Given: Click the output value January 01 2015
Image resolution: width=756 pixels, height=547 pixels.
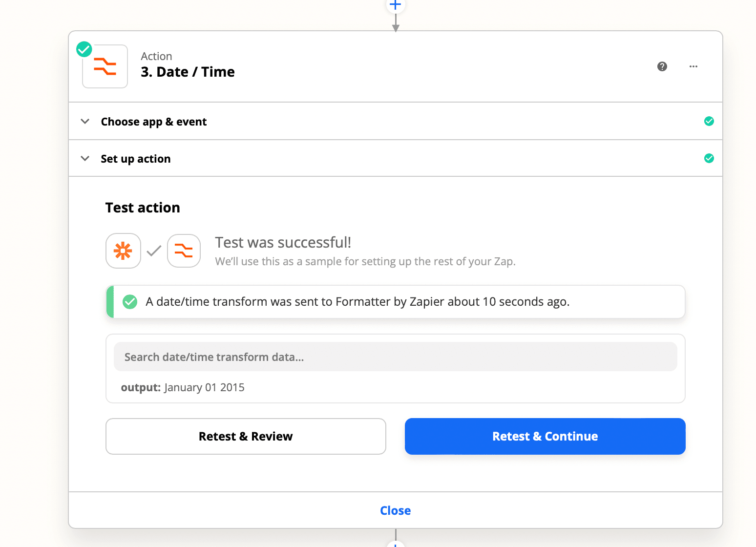Looking at the screenshot, I should [x=204, y=387].
